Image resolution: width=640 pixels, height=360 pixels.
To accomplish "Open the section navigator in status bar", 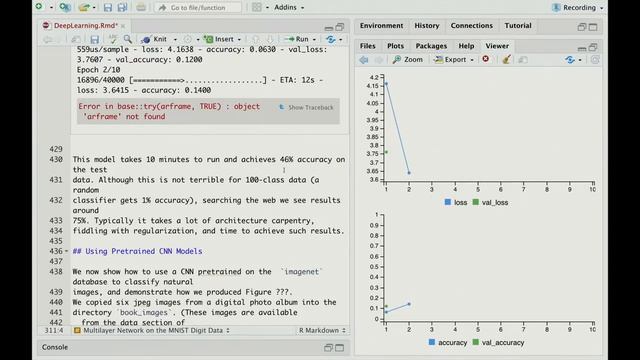I will [151, 330].
